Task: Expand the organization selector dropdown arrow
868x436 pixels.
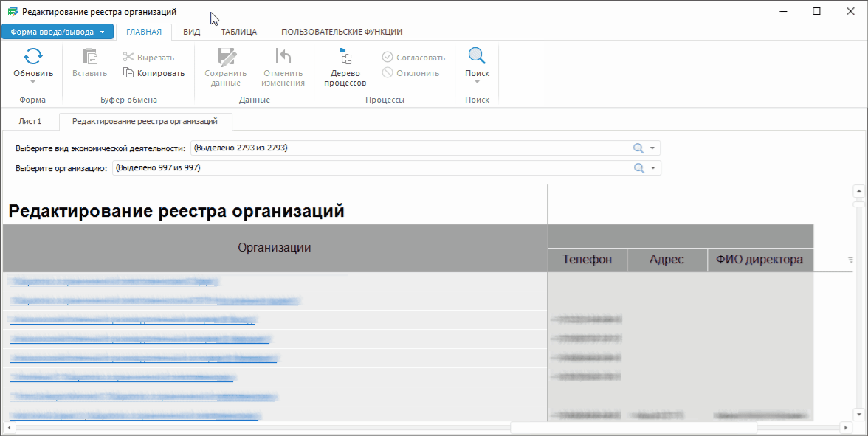Action: point(652,168)
